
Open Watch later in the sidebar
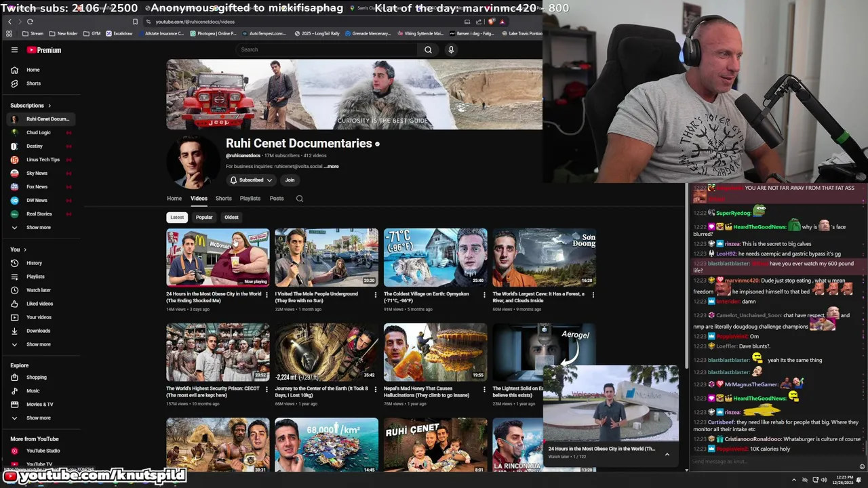coord(41,290)
